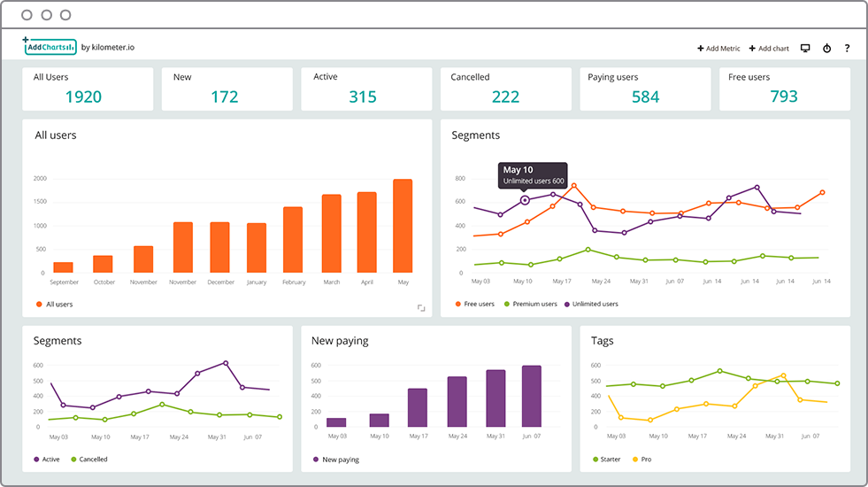Click the Jun 07 purple bar in New paying
Viewport: 868px width, 487px height.
pos(532,396)
